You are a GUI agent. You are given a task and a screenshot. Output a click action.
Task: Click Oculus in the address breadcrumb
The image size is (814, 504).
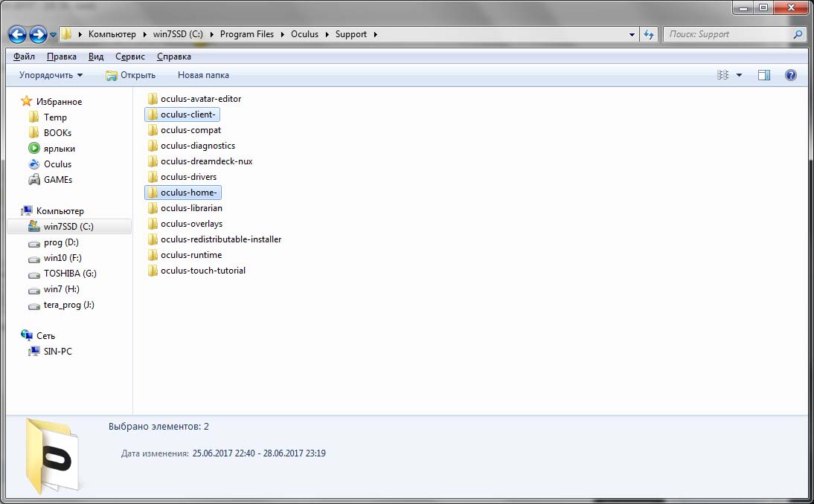pos(304,34)
